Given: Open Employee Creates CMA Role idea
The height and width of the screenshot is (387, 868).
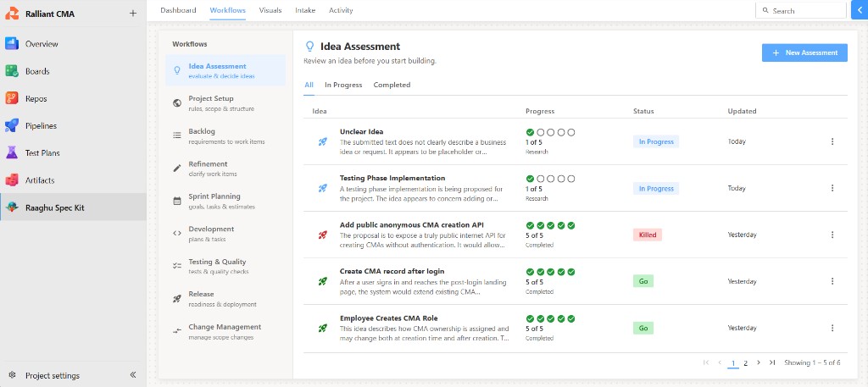Looking at the screenshot, I should click(388, 318).
